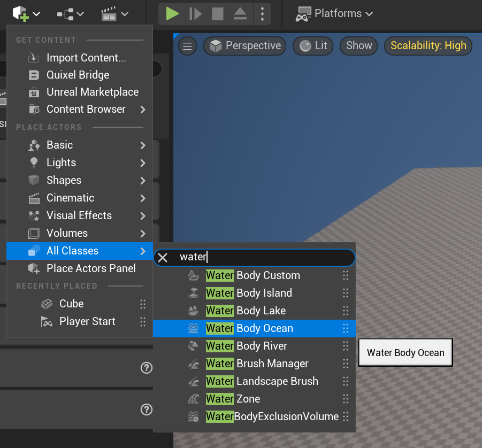This screenshot has height=448, width=482.
Task: Open Unreal Marketplace
Action: (80, 92)
